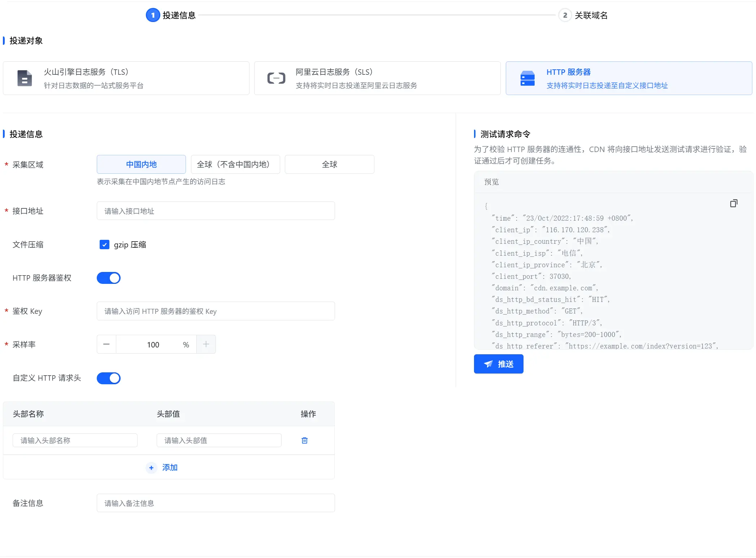This screenshot has width=756, height=558.
Task: Click the plus icon next to 添加
Action: click(x=151, y=468)
